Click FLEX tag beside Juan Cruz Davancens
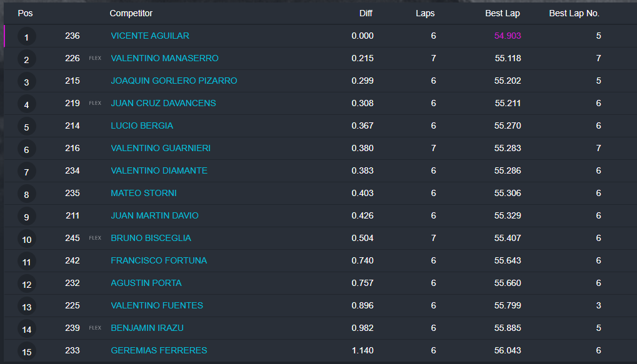The image size is (637, 364). (x=95, y=103)
